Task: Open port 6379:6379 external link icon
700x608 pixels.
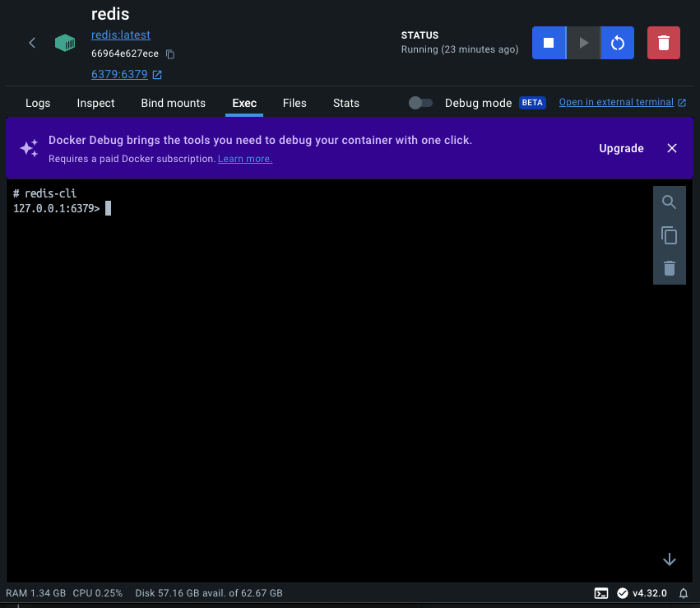Action: click(157, 75)
